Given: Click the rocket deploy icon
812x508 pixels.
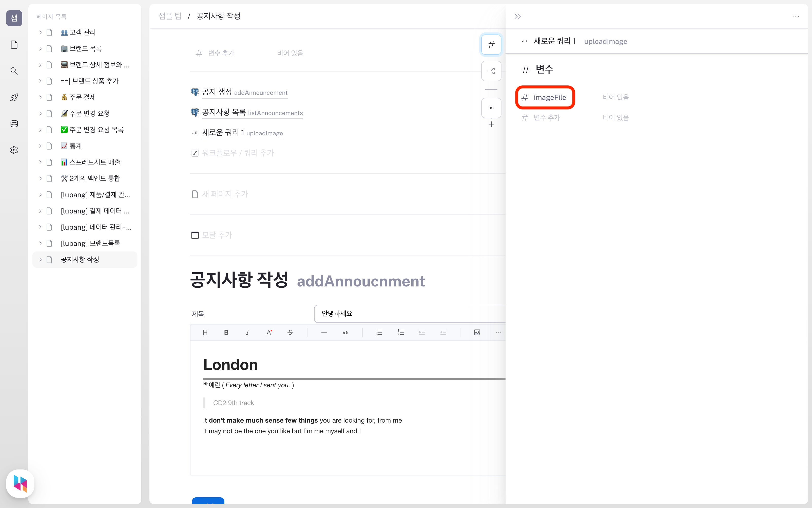Looking at the screenshot, I should tap(14, 97).
